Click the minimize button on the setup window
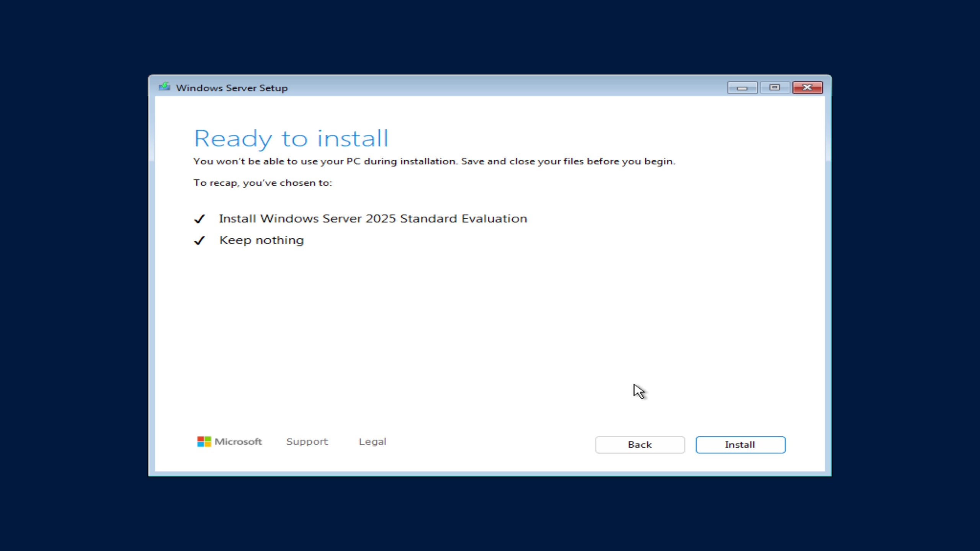 point(742,87)
